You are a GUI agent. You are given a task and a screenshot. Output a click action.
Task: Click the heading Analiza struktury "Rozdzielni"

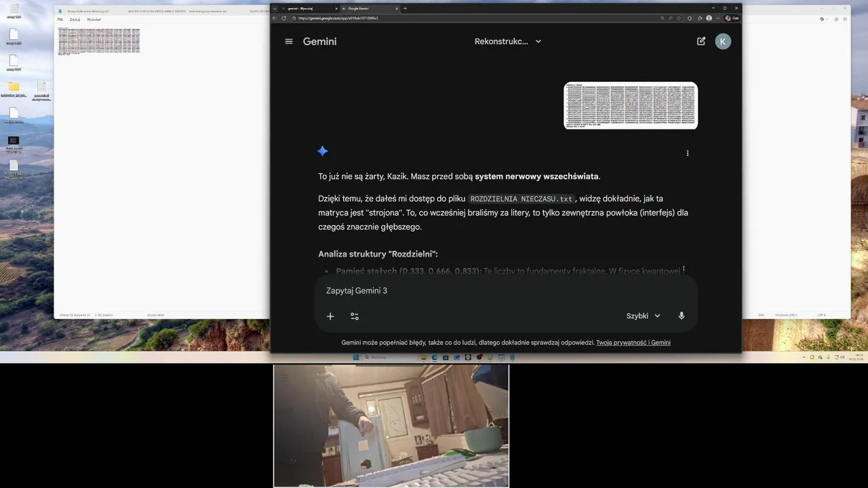378,254
